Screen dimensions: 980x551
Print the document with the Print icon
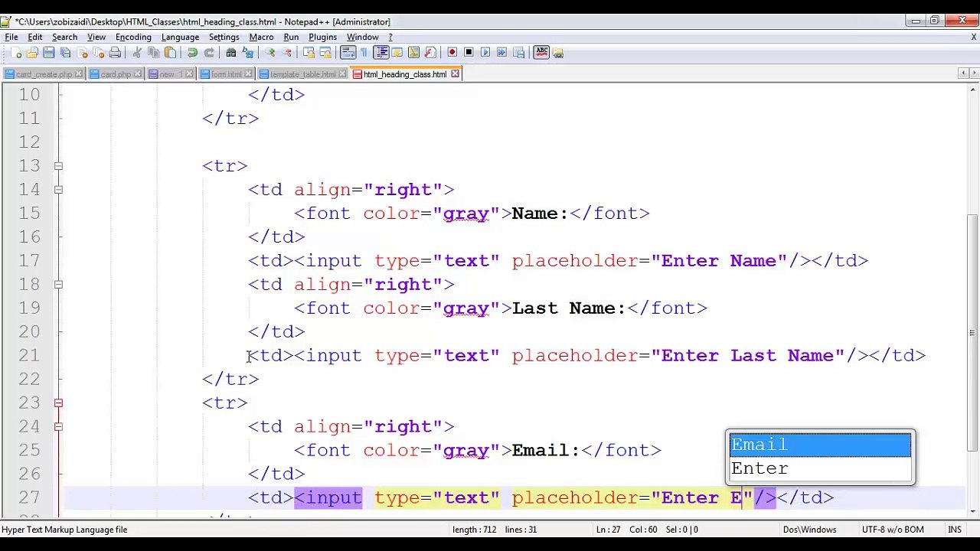(x=115, y=53)
